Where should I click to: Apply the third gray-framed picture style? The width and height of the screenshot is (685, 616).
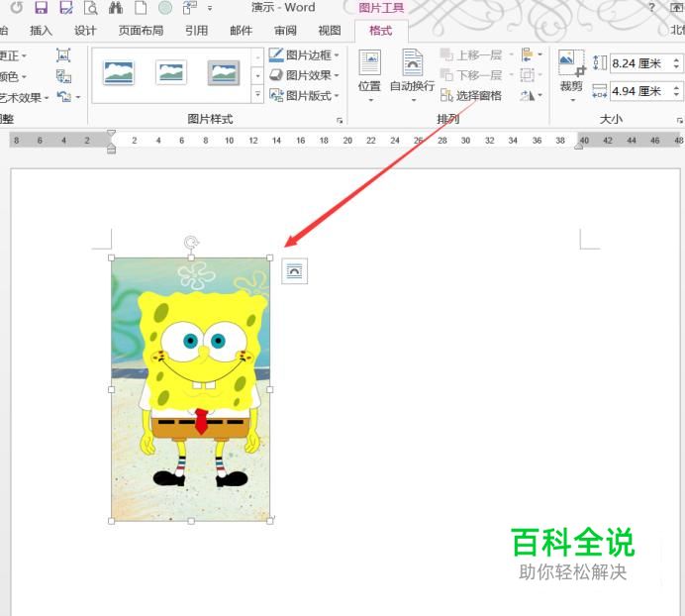pyautogui.click(x=224, y=72)
